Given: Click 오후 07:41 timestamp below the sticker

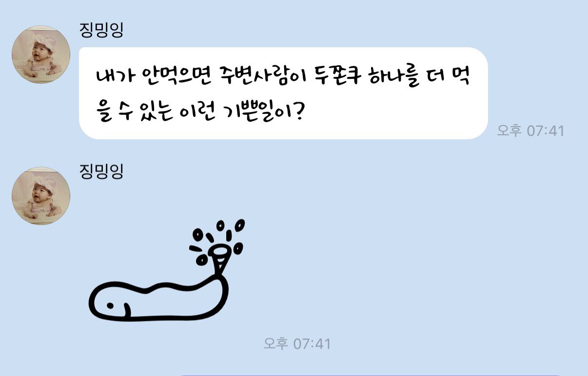Looking at the screenshot, I should [x=297, y=343].
